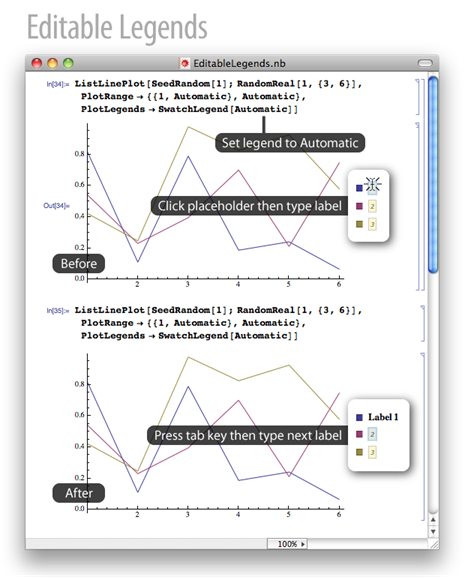Screen dimensions: 473x578
Task: Click the window resize grip corner
Action: pos(434,544)
